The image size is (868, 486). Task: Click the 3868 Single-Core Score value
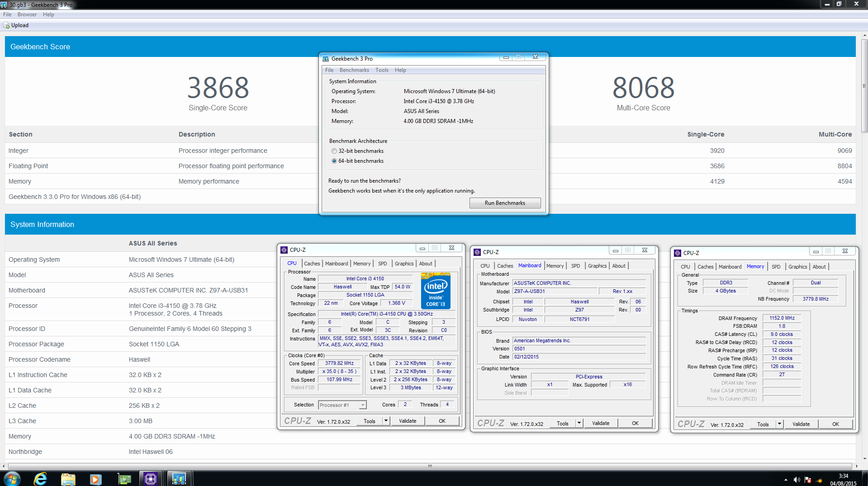[218, 88]
